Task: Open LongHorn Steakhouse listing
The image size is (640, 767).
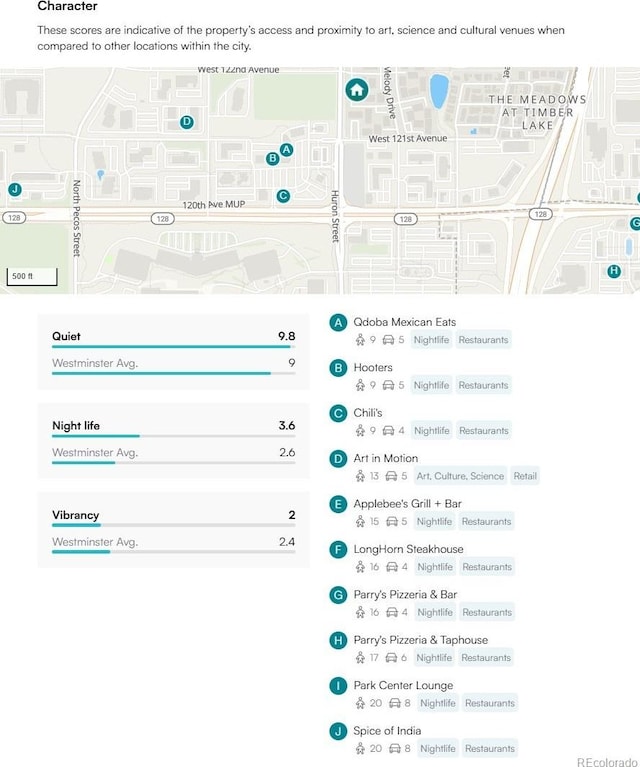Action: click(x=408, y=549)
